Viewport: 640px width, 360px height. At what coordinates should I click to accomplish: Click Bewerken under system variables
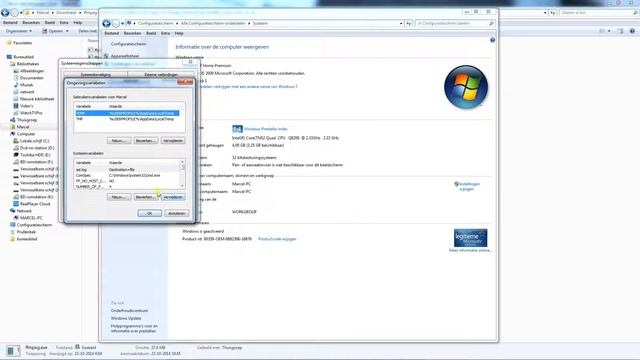coord(146,197)
